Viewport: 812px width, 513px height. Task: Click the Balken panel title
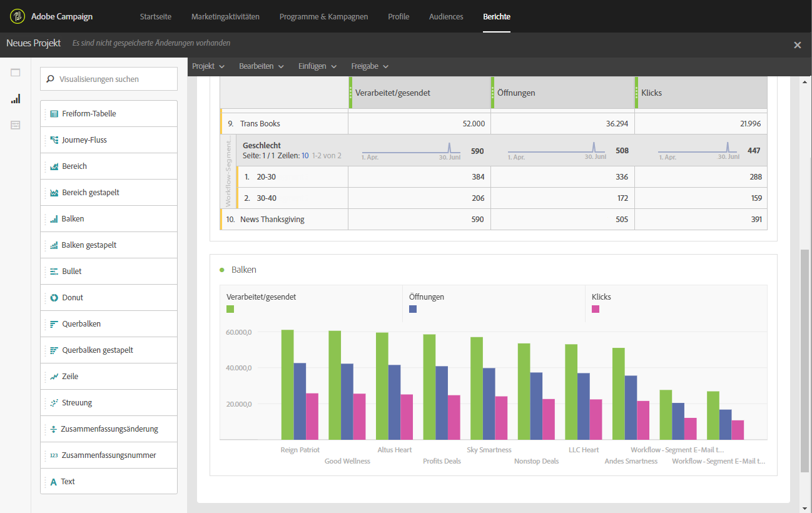(x=244, y=270)
